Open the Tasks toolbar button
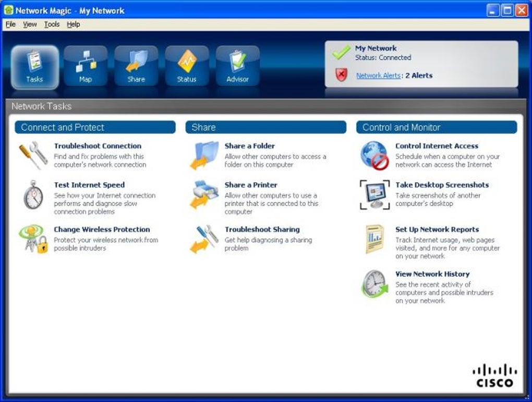Image resolution: width=532 pixels, height=402 pixels. coord(34,67)
